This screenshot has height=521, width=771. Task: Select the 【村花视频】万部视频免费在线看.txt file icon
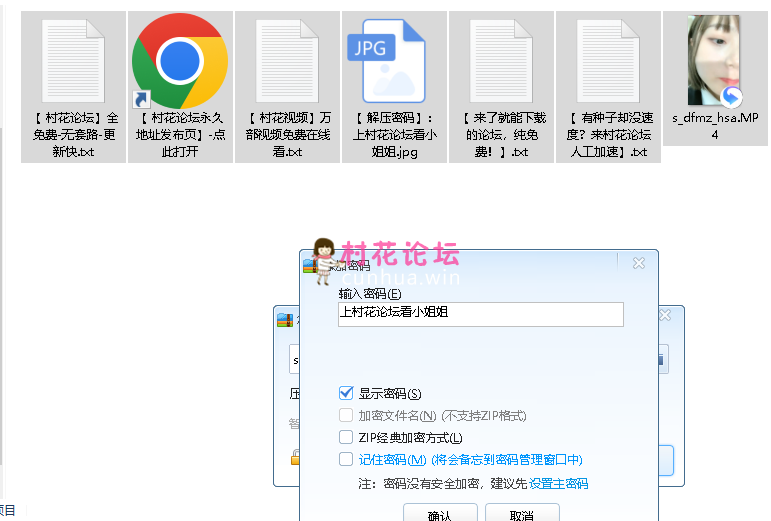[287, 60]
